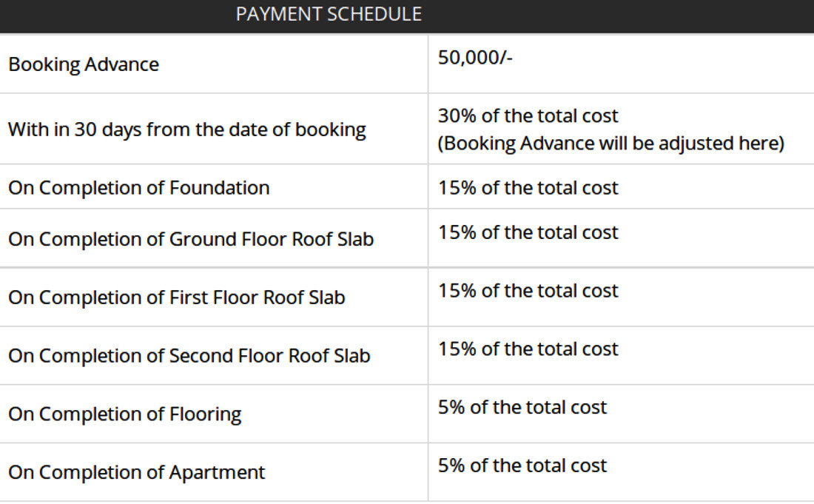Screen dimensions: 814x504
Task: Click '(Booking Advance will be adjusted here)' note
Action: coord(610,143)
